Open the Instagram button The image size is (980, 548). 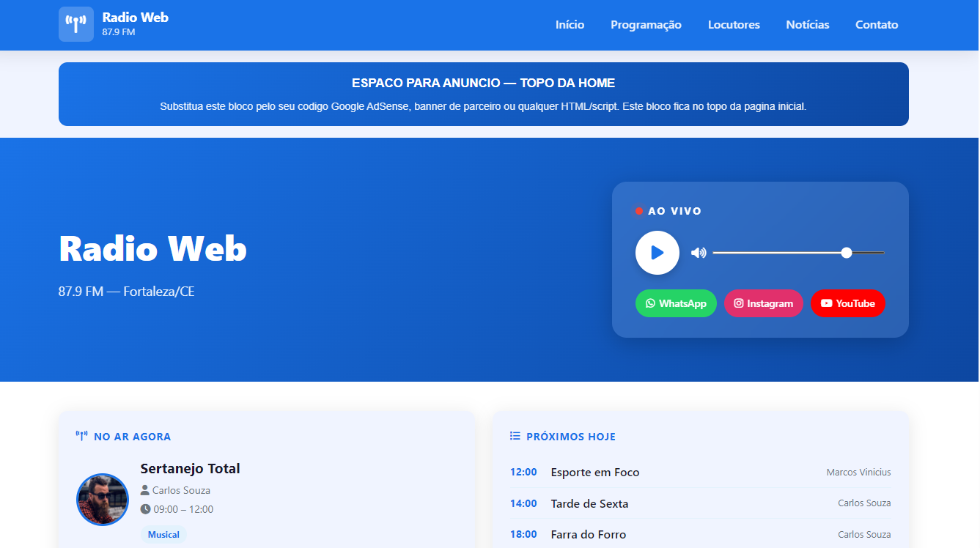point(763,303)
